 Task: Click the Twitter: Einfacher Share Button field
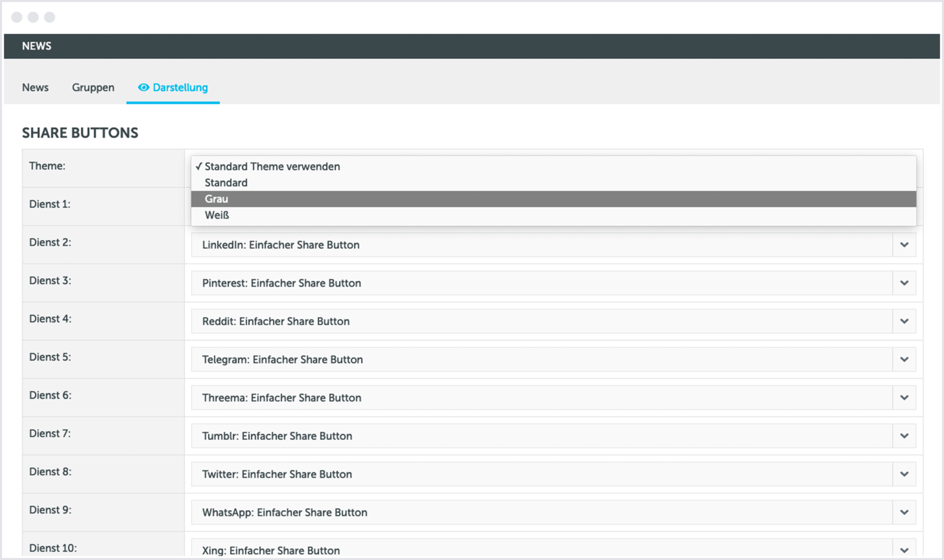pyautogui.click(x=540, y=475)
